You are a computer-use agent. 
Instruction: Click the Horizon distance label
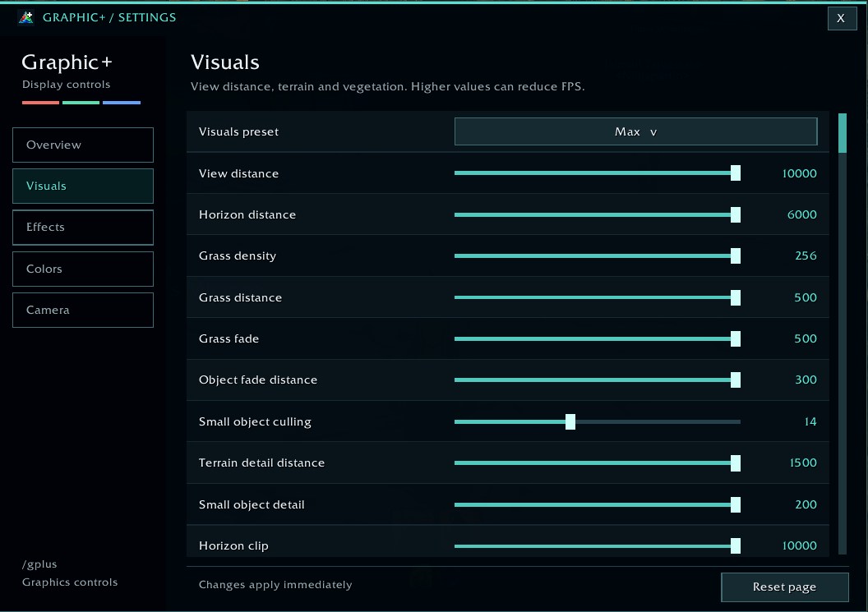pyautogui.click(x=247, y=214)
